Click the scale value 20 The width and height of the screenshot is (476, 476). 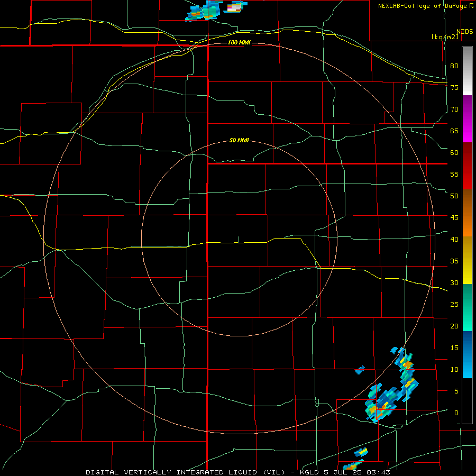point(454,326)
